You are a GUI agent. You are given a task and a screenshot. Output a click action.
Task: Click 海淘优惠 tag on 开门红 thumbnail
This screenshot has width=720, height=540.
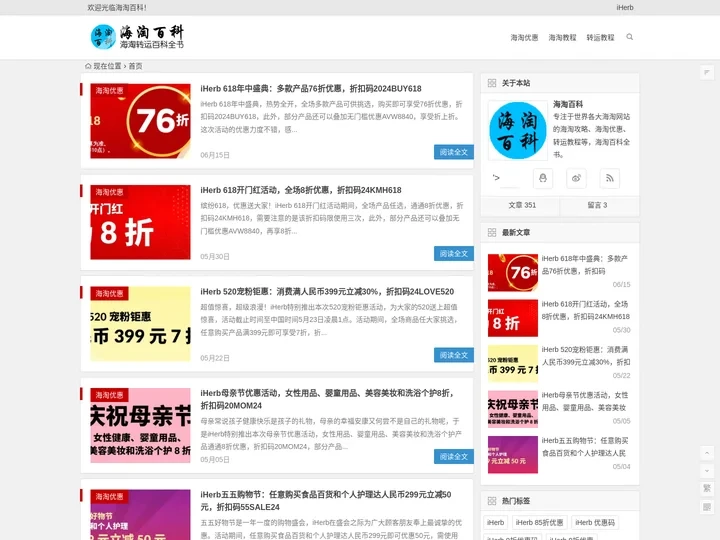109,192
